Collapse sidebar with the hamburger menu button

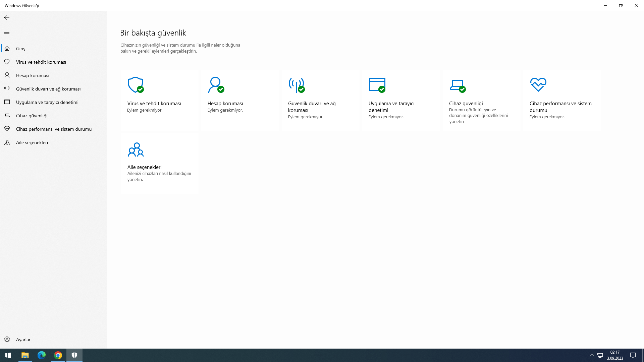click(7, 33)
